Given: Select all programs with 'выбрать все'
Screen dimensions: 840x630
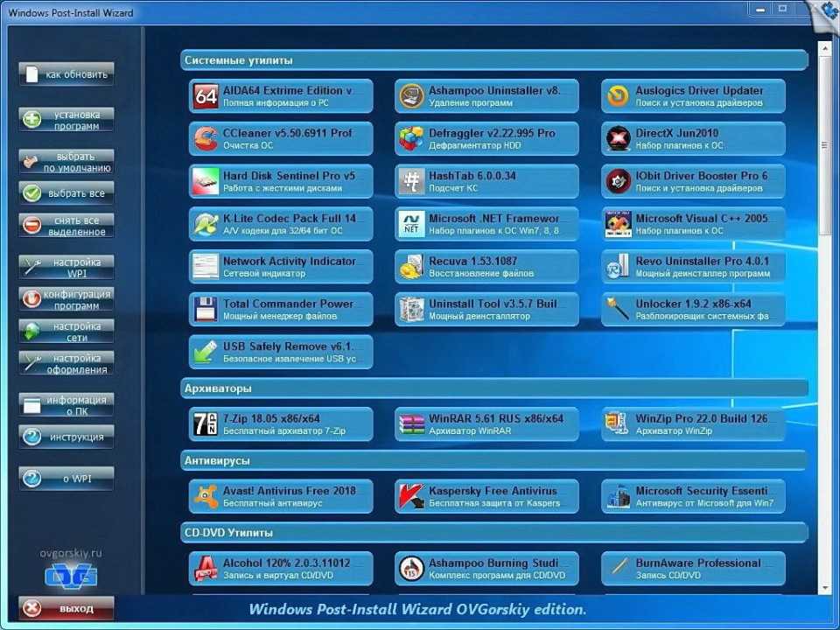Looking at the screenshot, I should point(66,192).
